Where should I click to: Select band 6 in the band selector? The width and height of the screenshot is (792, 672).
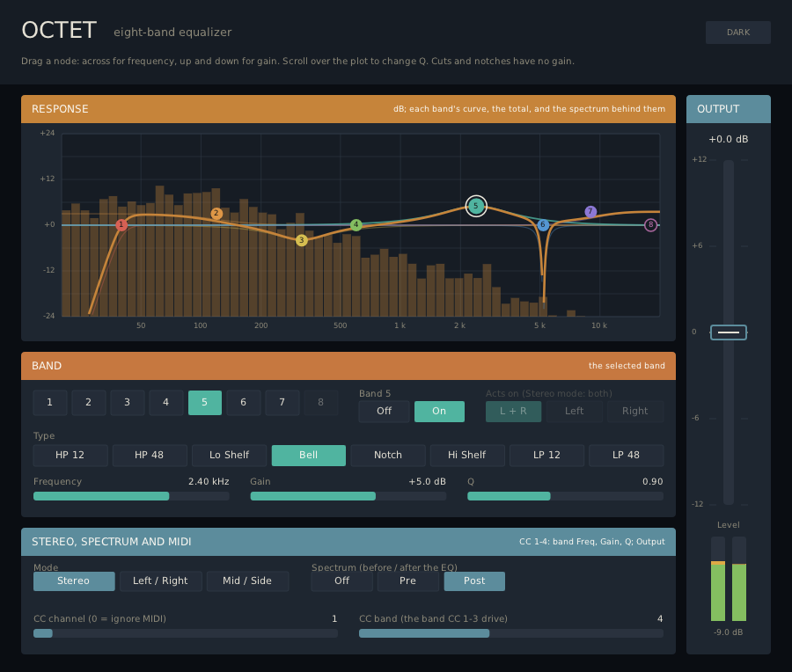click(x=244, y=402)
